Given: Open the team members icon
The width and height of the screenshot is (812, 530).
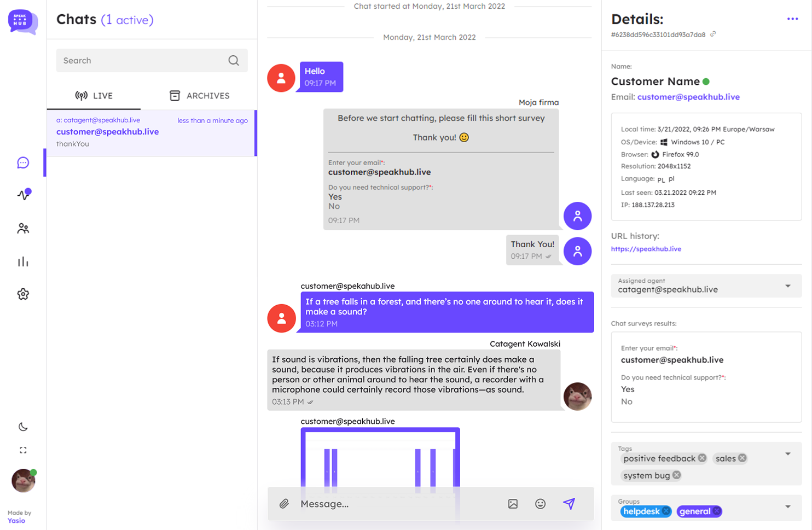Looking at the screenshot, I should point(23,229).
